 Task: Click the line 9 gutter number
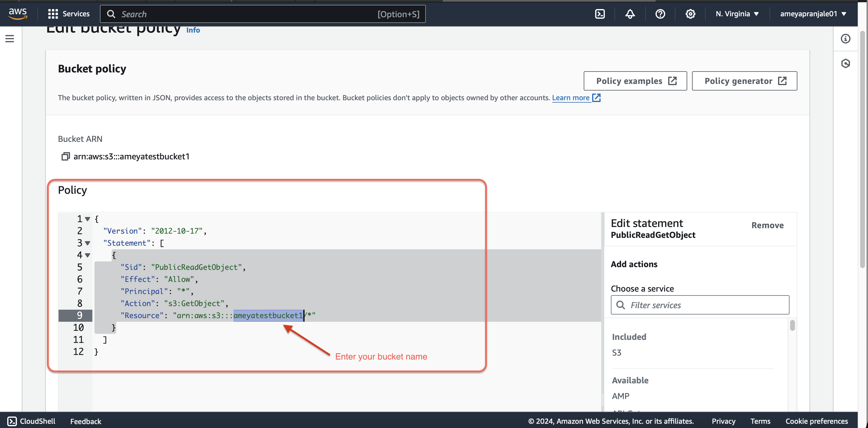point(79,315)
